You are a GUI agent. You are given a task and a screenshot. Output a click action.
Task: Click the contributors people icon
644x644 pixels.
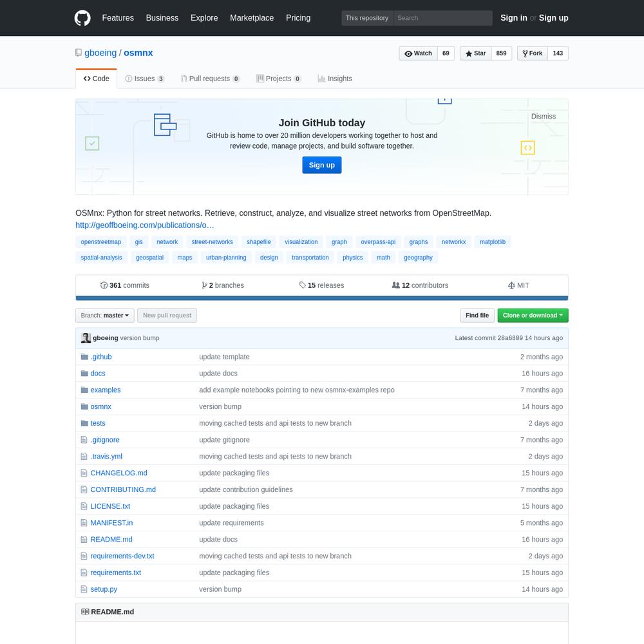[x=396, y=285]
